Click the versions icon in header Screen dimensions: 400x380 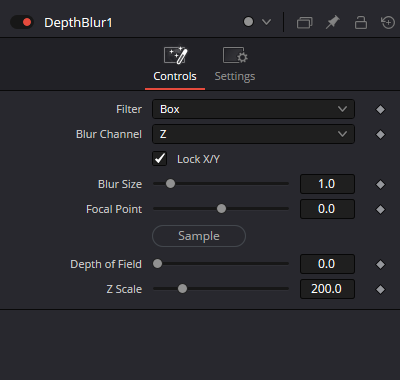(x=304, y=23)
